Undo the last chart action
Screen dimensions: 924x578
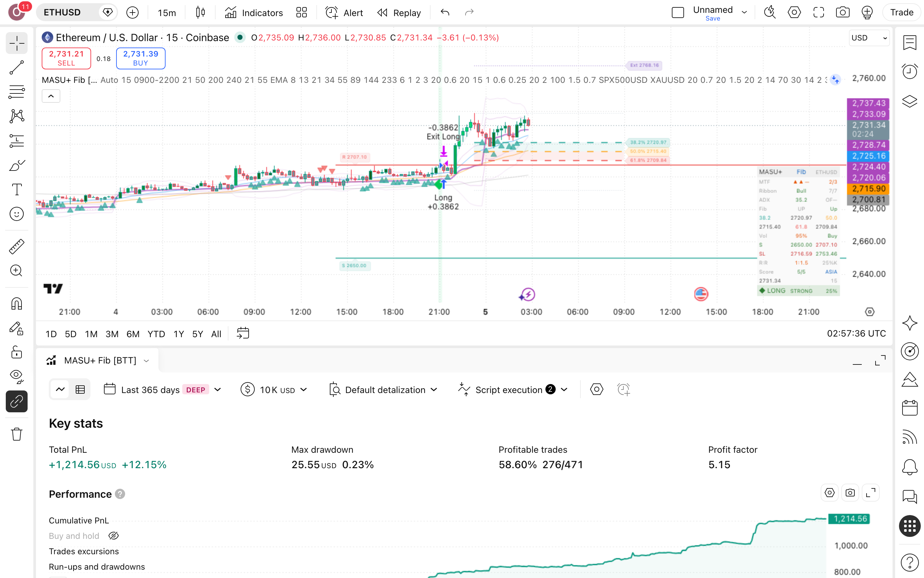(445, 13)
